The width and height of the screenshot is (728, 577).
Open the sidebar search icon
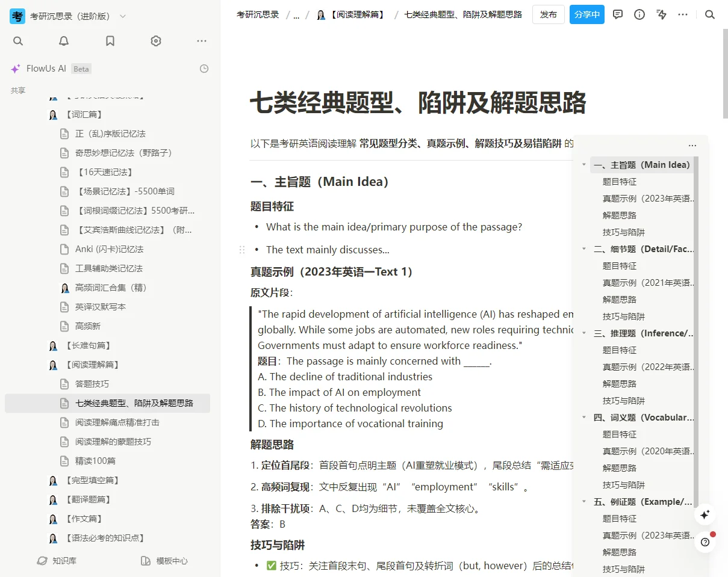18,41
